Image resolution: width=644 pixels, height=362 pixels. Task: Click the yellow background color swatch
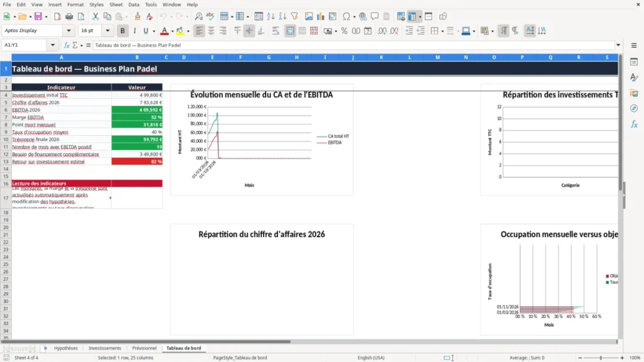[x=180, y=31]
